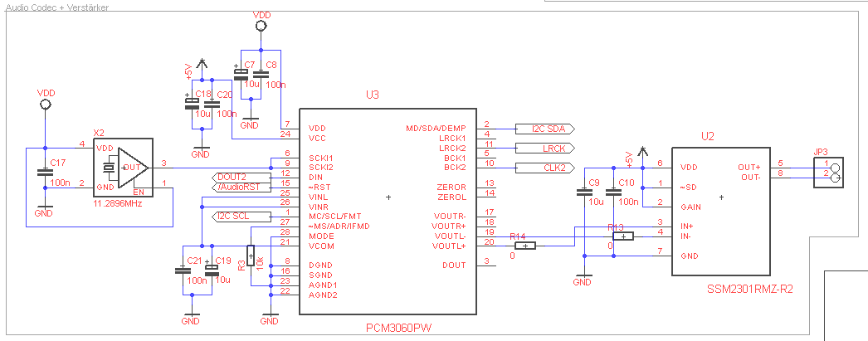Select the Audio Codec + Verstärker title
Image resolution: width=868 pixels, height=341 pixels.
click(57, 7)
